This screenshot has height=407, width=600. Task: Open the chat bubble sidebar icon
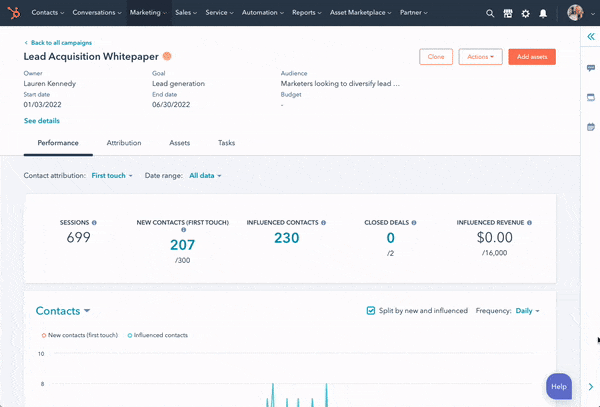coord(590,68)
